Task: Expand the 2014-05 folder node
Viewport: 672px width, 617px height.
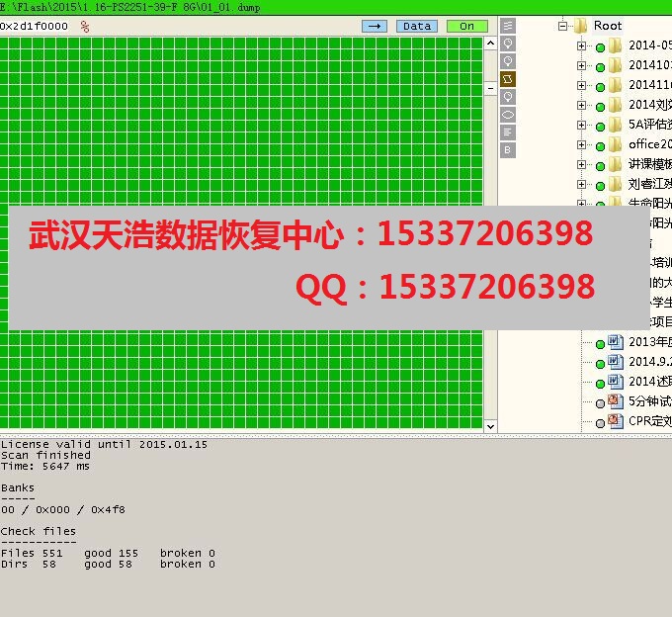Action: [x=581, y=45]
